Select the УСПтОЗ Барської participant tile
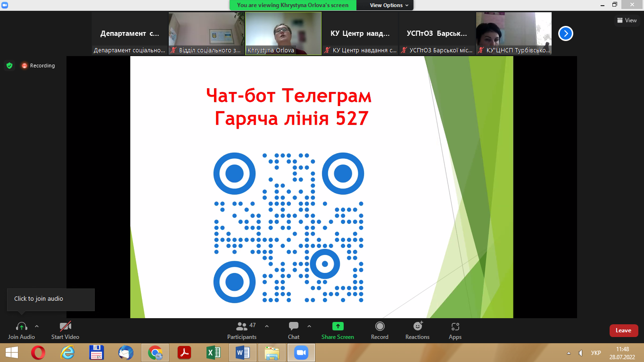This screenshot has width=644, height=362. (x=437, y=33)
